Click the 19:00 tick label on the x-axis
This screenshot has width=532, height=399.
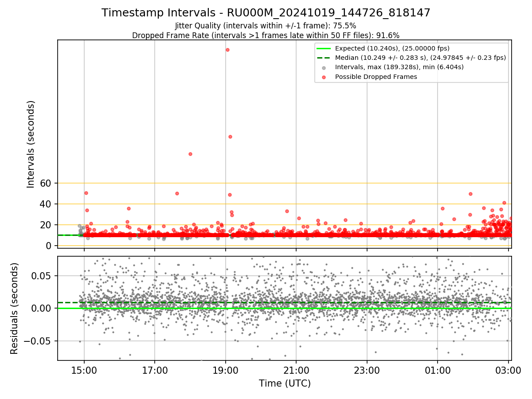[x=226, y=370]
